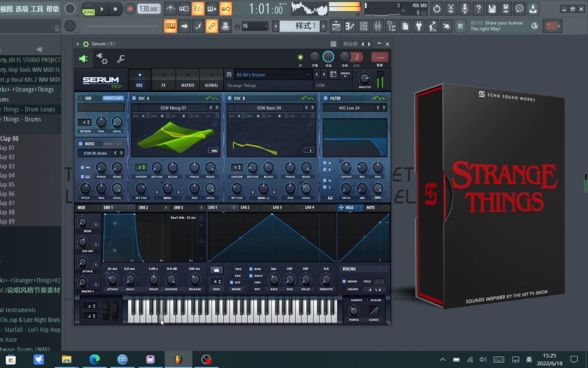The width and height of the screenshot is (588, 368).
Task: Toggle the FILTER enable checkbox
Action: tap(326, 98)
